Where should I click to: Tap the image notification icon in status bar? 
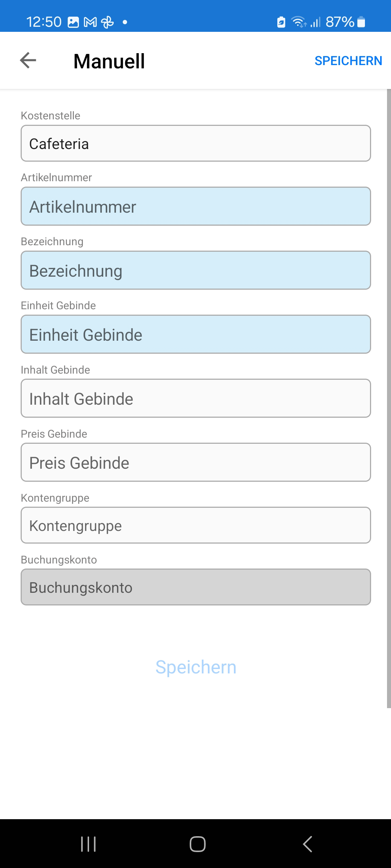pyautogui.click(x=73, y=22)
